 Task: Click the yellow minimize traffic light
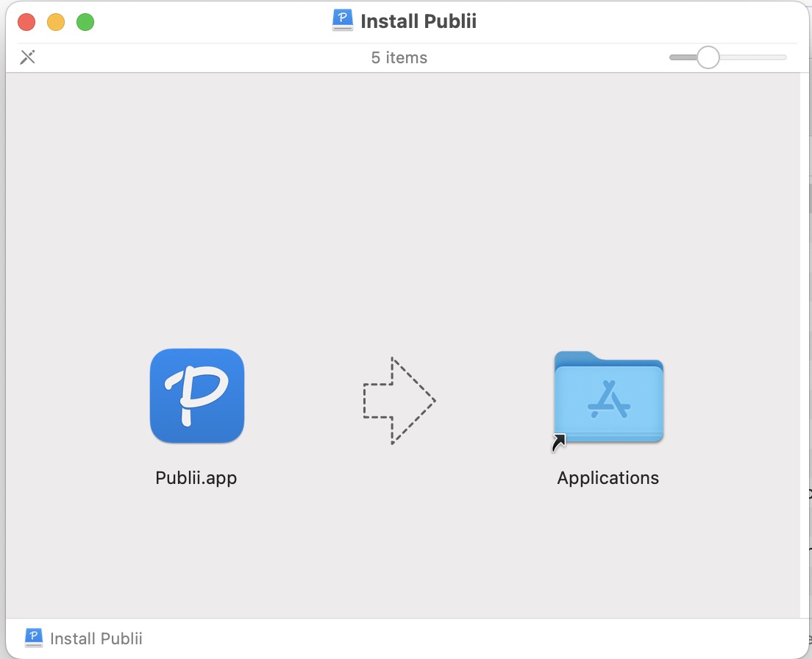click(56, 22)
